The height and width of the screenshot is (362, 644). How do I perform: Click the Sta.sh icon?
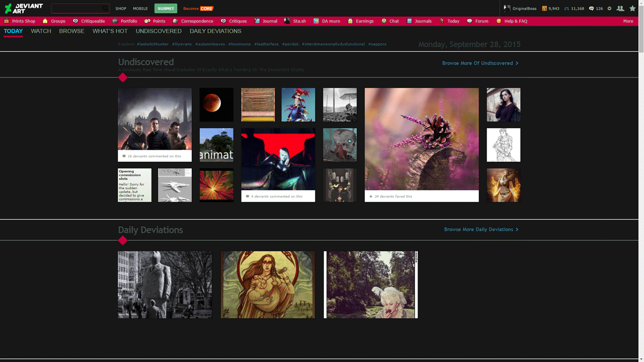287,21
